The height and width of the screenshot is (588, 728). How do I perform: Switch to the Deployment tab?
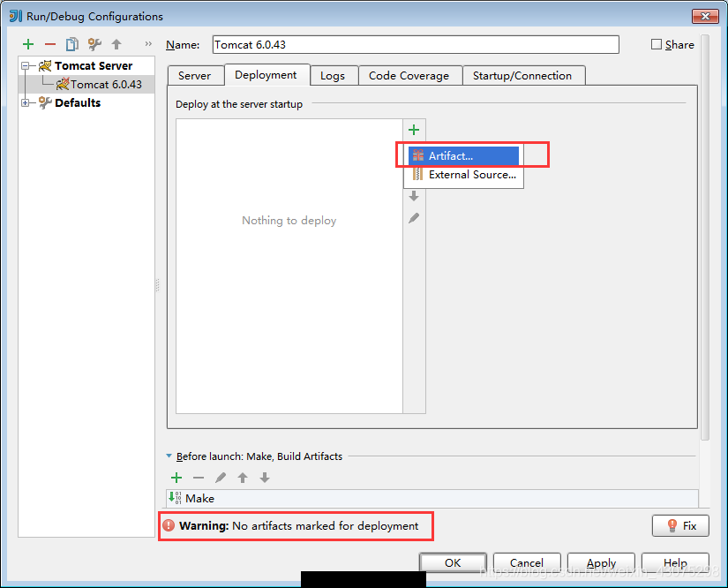tap(266, 75)
